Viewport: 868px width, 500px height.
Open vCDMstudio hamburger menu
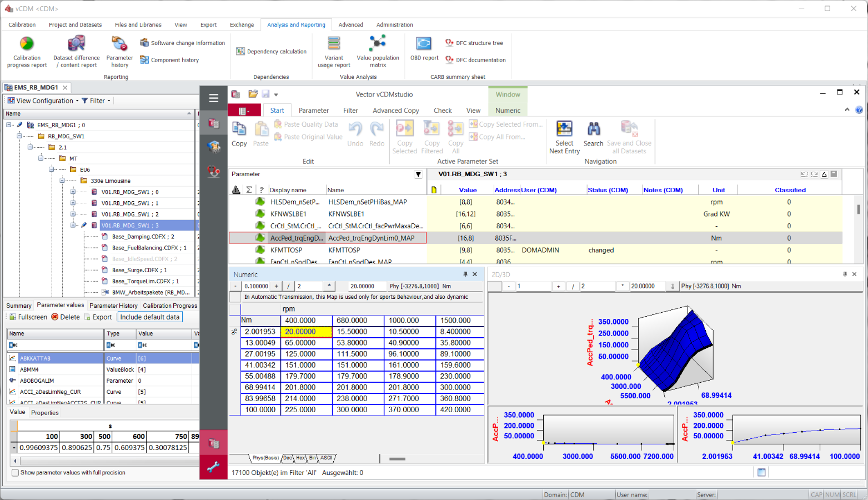point(213,98)
